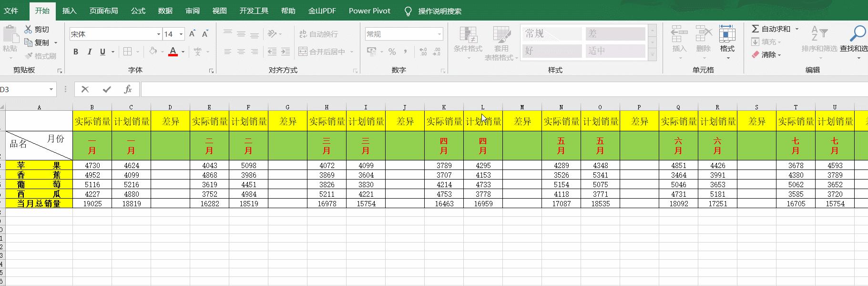The height and width of the screenshot is (286, 868).
Task: Open the 宋体 font name dropdown
Action: point(158,34)
